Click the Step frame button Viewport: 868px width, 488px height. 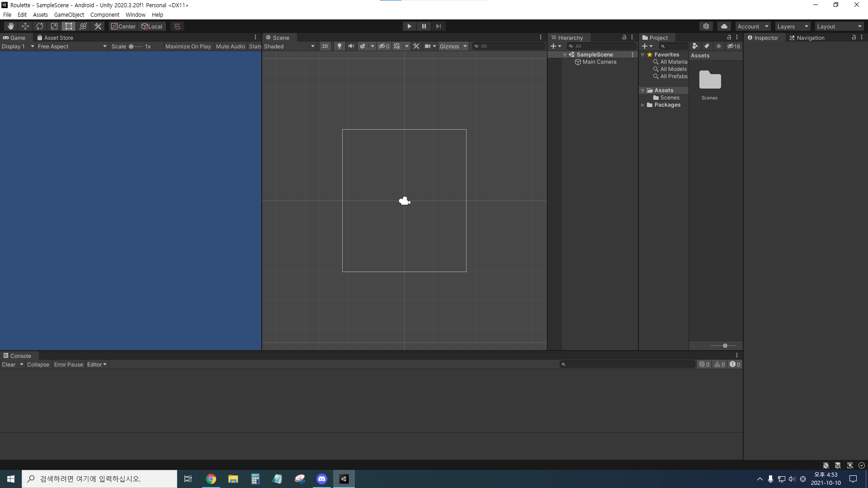(438, 26)
